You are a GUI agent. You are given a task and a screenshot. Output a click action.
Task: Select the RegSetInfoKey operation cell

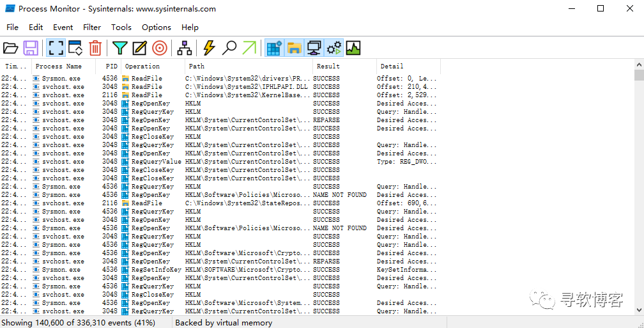[157, 270]
